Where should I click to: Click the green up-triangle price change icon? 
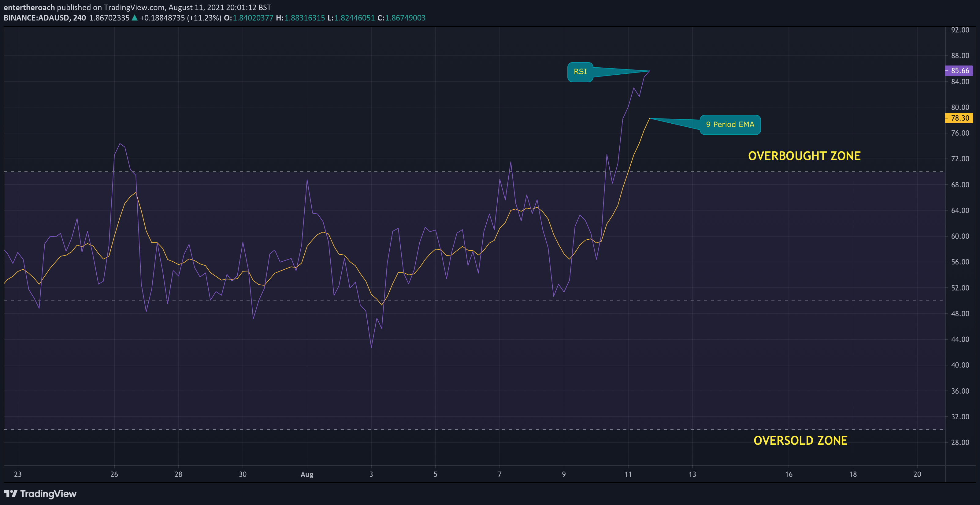[x=134, y=18]
